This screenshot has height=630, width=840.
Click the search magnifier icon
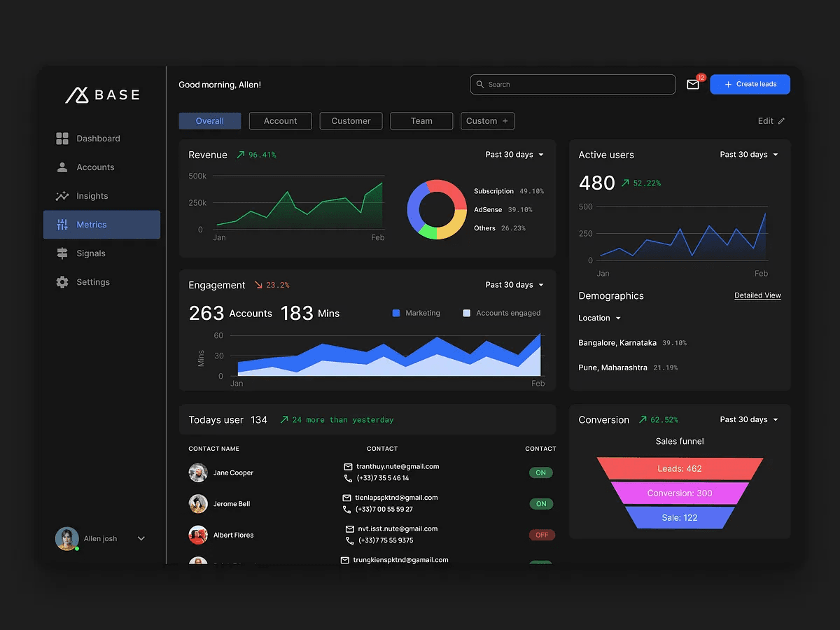click(x=480, y=85)
